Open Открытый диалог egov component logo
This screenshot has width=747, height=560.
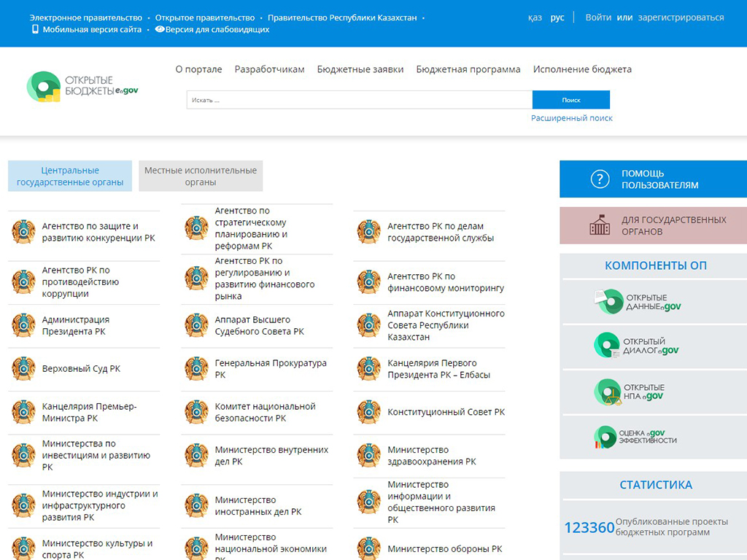pos(636,345)
